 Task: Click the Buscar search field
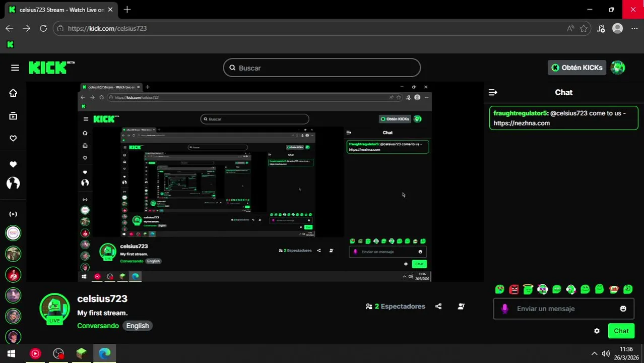(321, 68)
